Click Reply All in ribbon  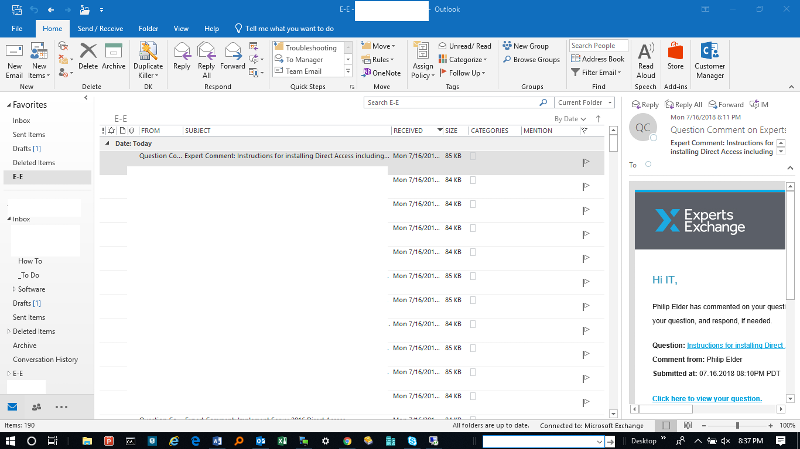[206, 61]
